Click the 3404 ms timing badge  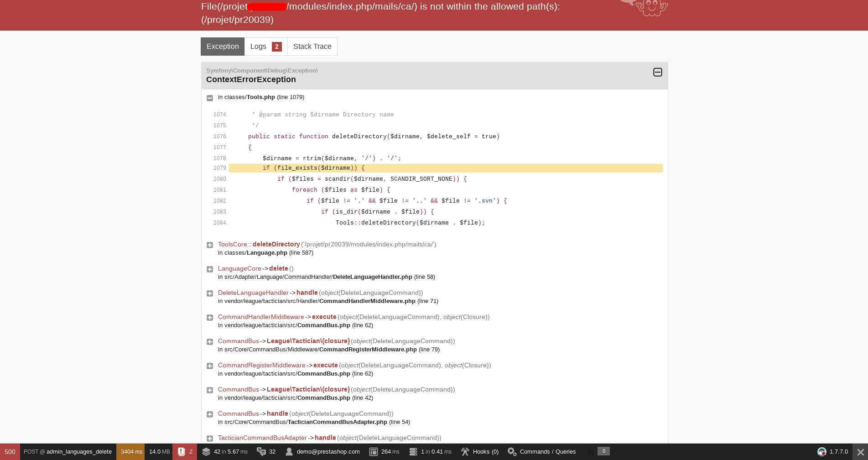tap(131, 451)
